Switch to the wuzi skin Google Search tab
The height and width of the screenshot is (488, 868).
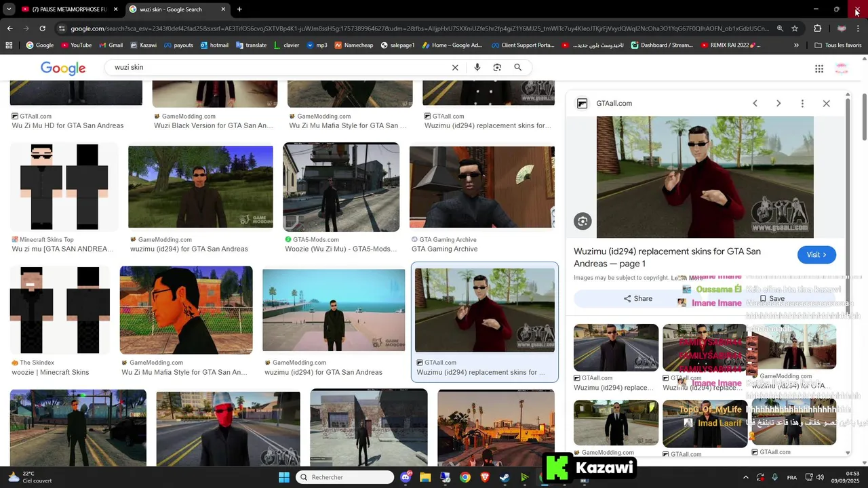(x=176, y=9)
